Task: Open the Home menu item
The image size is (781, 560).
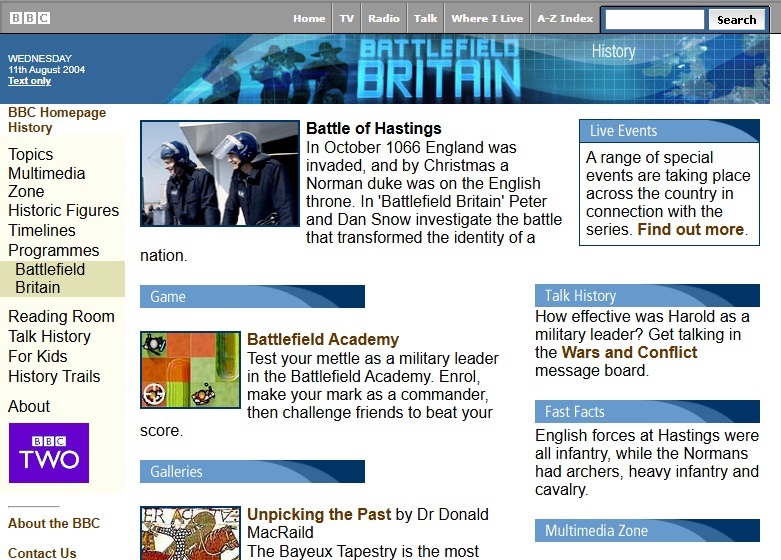Action: [x=309, y=18]
